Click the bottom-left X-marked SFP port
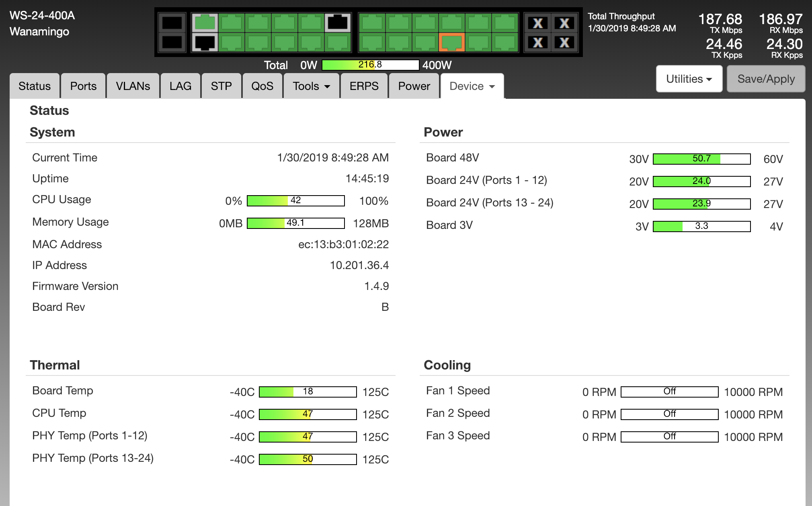 [x=538, y=43]
